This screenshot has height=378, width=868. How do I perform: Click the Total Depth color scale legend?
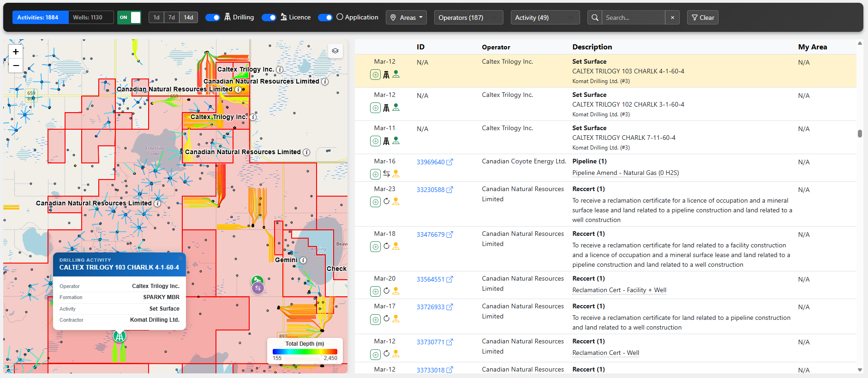point(305,351)
